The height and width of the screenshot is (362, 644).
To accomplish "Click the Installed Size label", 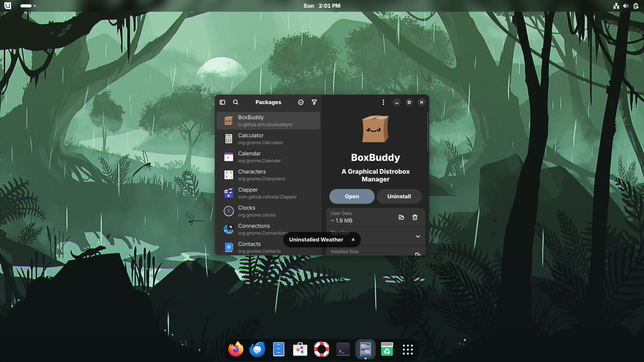I will click(344, 251).
